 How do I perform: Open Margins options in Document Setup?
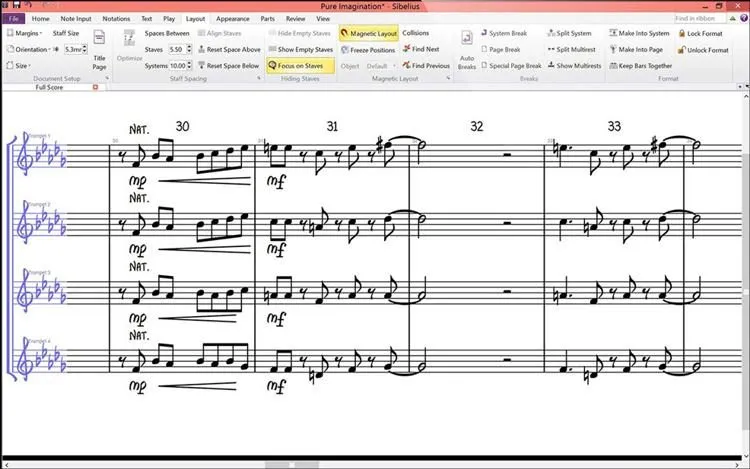click(x=25, y=33)
